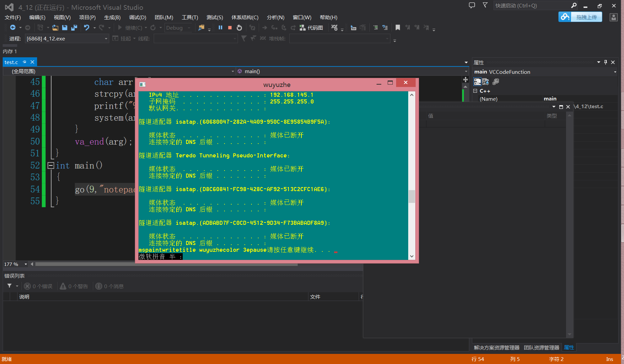The image size is (624, 364).
Task: Collapse the main() function outline box
Action: point(51,165)
